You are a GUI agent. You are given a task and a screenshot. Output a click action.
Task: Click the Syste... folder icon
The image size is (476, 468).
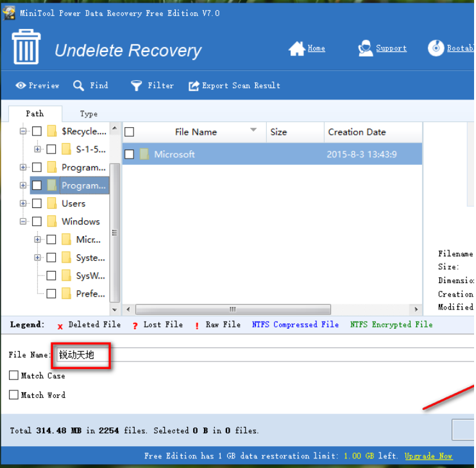coord(66,257)
